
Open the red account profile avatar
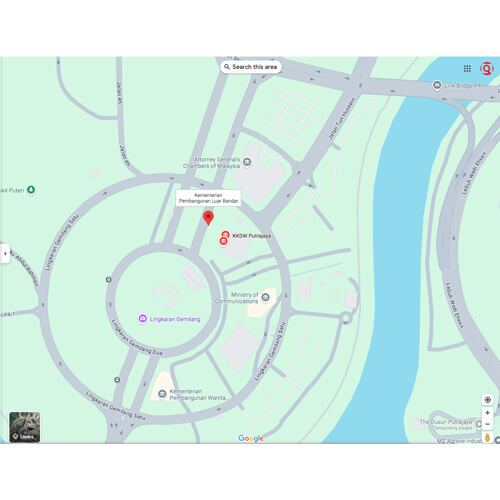point(487,69)
